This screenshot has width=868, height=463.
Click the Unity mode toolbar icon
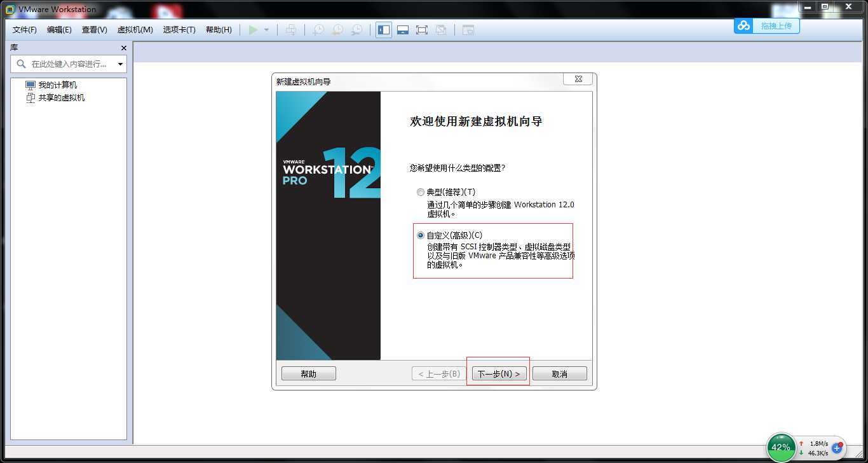tap(441, 30)
